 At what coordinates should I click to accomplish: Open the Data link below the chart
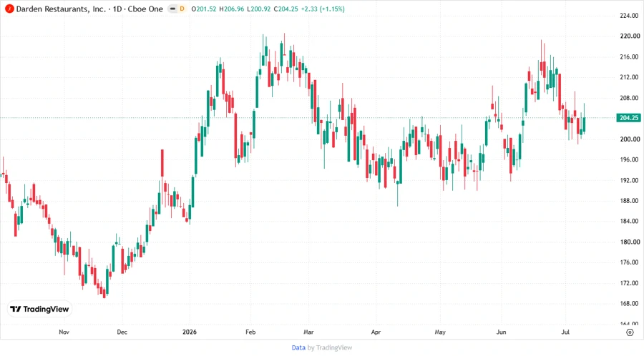pos(298,347)
